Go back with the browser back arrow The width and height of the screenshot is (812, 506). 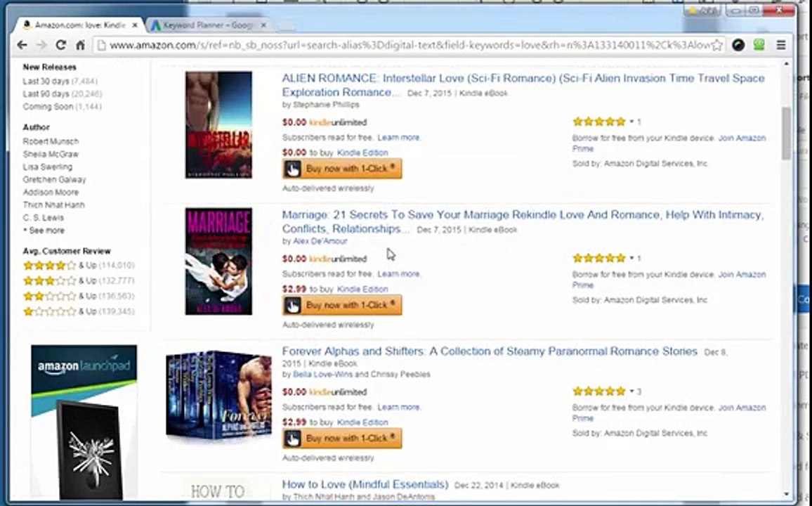click(x=22, y=45)
